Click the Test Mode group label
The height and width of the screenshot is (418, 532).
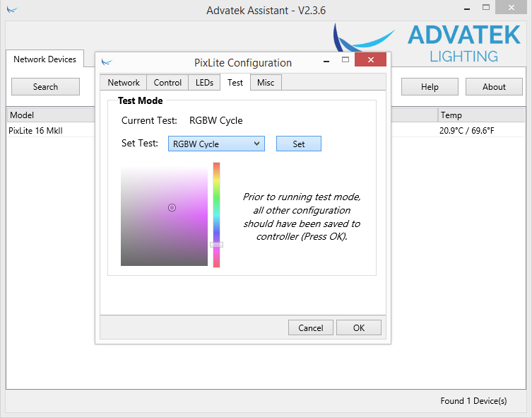coord(140,100)
